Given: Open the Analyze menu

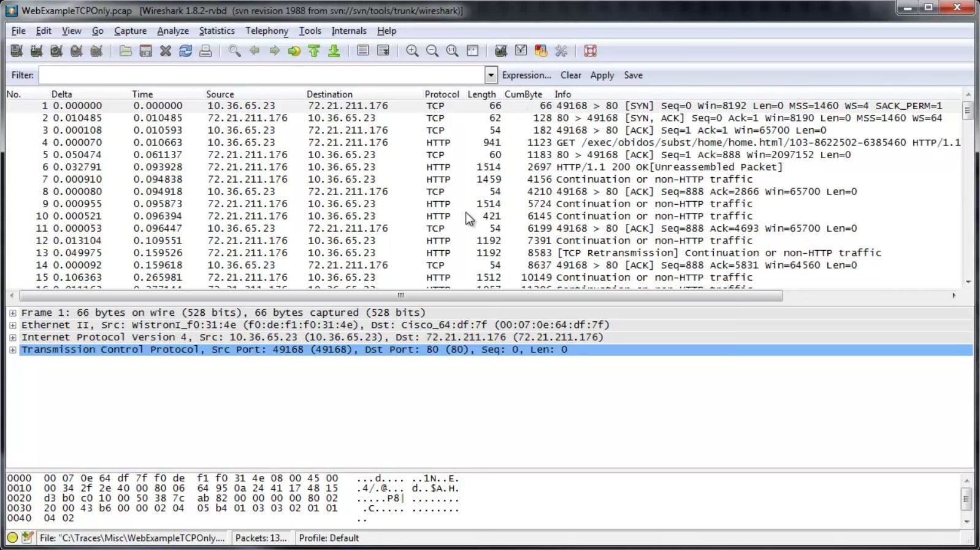Looking at the screenshot, I should tap(172, 31).
